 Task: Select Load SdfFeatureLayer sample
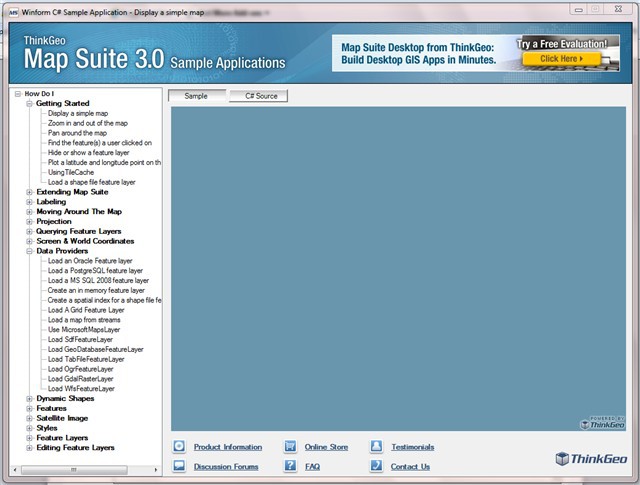point(80,340)
